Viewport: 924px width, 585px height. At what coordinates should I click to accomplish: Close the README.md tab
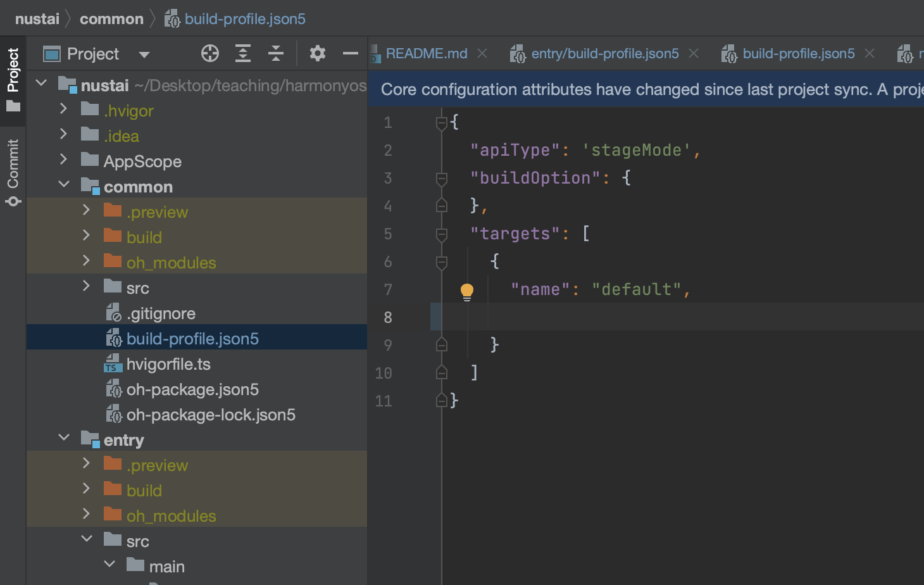click(482, 54)
